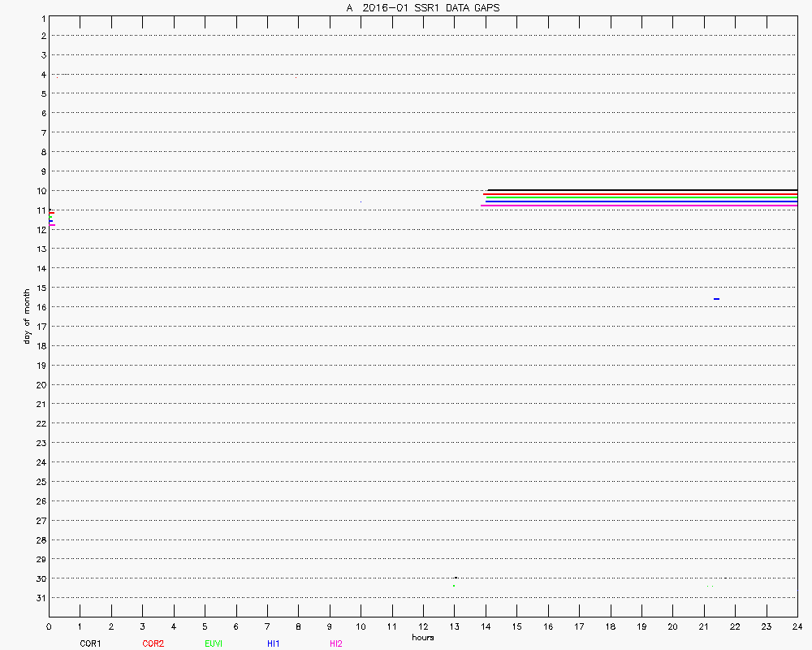Screen dimensions: 812x650
Task: Click the magenta HI2 gap bar on day 10
Action: [x=641, y=206]
